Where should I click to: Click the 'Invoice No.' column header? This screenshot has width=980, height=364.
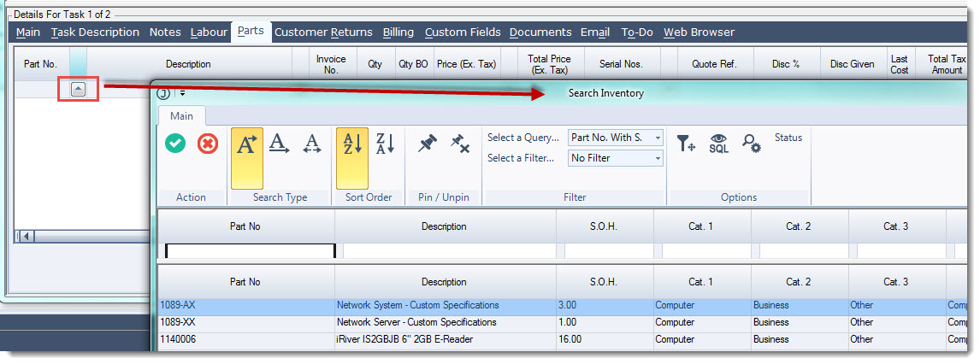[x=331, y=64]
